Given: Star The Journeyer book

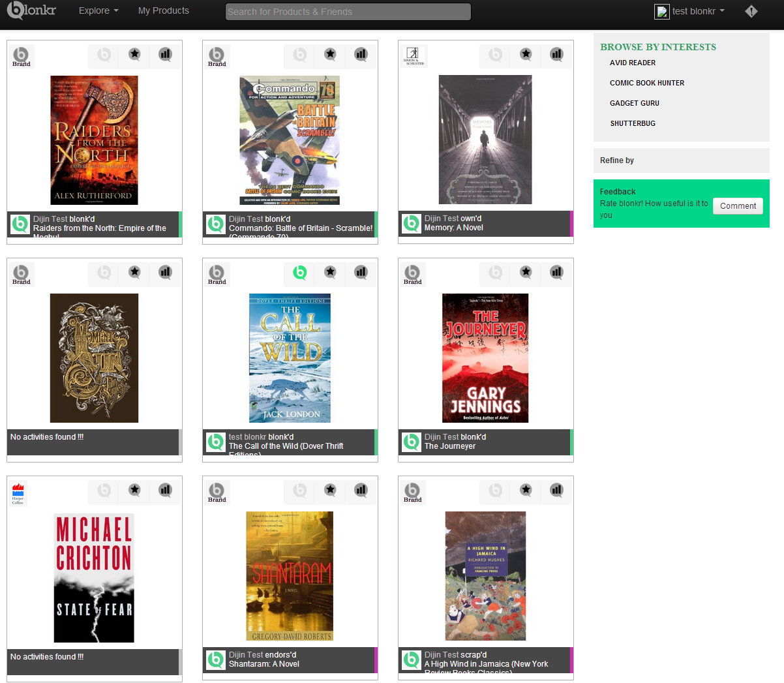Looking at the screenshot, I should pyautogui.click(x=526, y=272).
